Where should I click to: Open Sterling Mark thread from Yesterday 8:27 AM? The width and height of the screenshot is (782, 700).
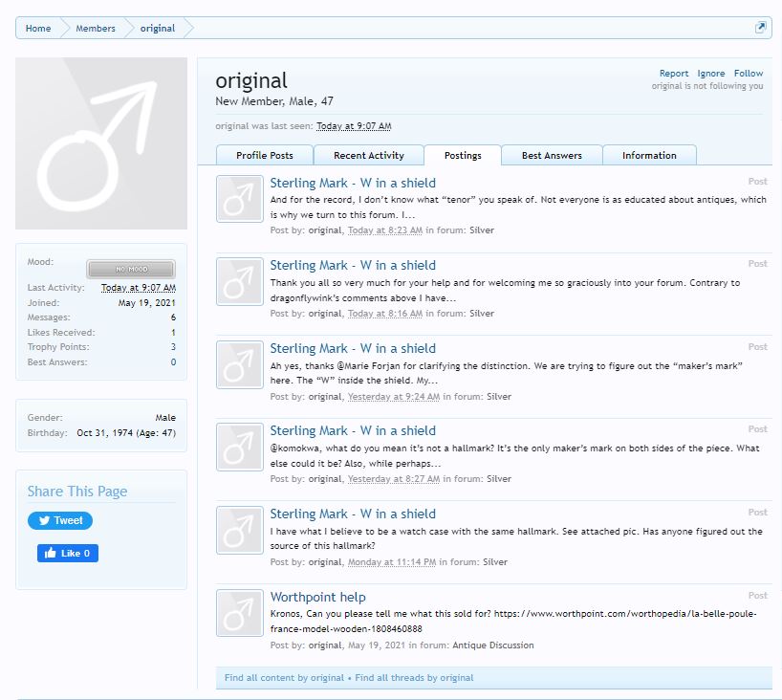[x=353, y=430]
